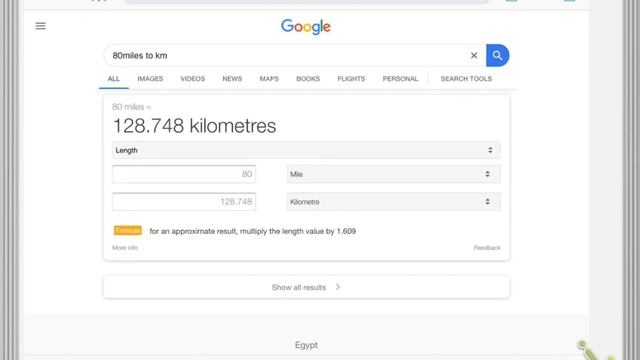Click the chevron next to Show all results
Screen dimensions: 640x360
click(x=338, y=287)
